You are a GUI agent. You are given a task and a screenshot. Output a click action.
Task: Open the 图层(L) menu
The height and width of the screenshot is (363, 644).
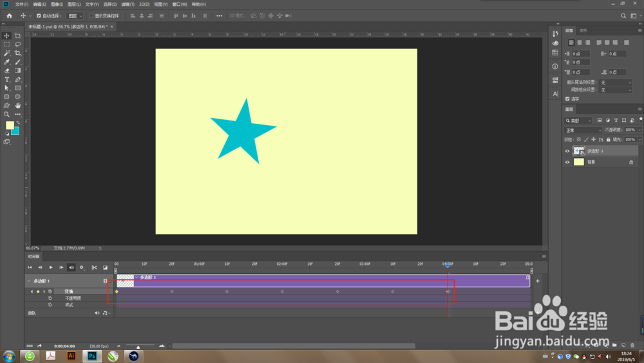(x=74, y=4)
